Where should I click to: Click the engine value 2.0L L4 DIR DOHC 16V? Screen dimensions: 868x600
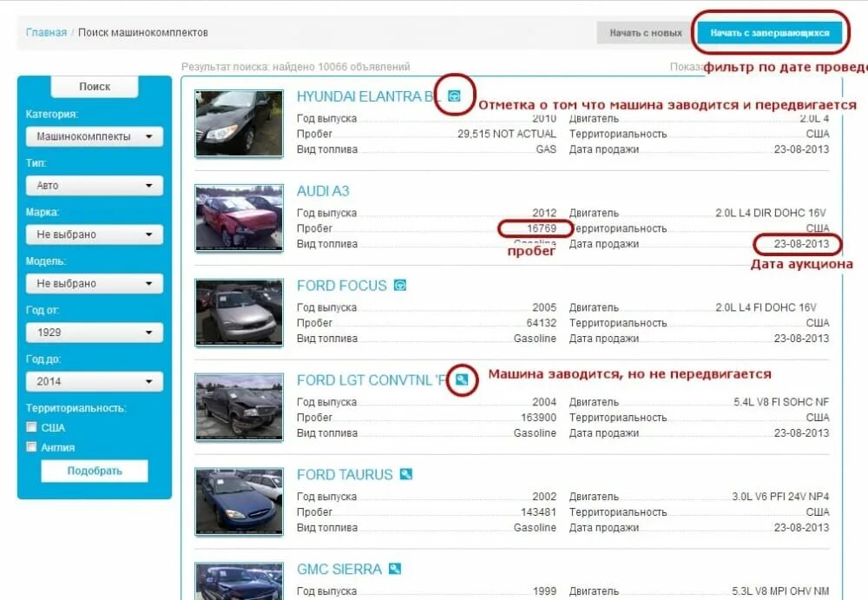tap(771, 213)
